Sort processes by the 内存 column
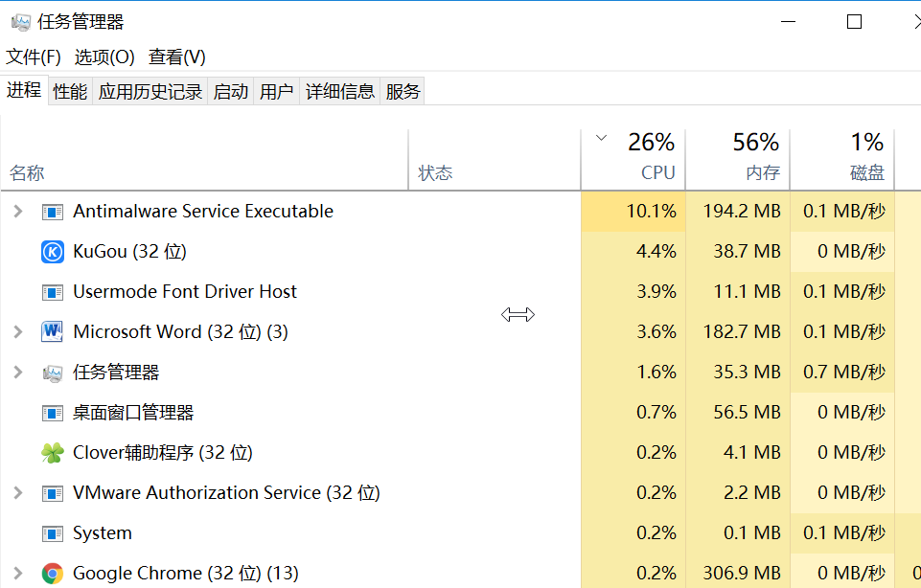The image size is (921, 588). coord(738,160)
